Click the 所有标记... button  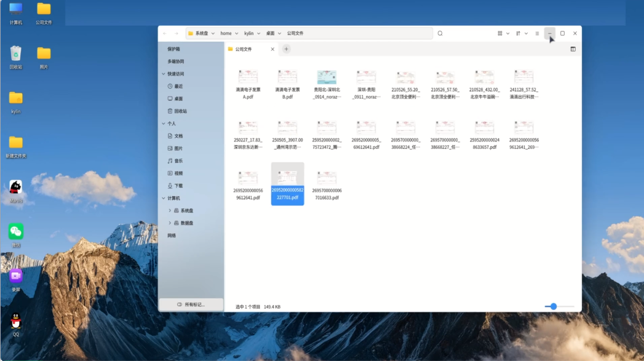(x=191, y=305)
